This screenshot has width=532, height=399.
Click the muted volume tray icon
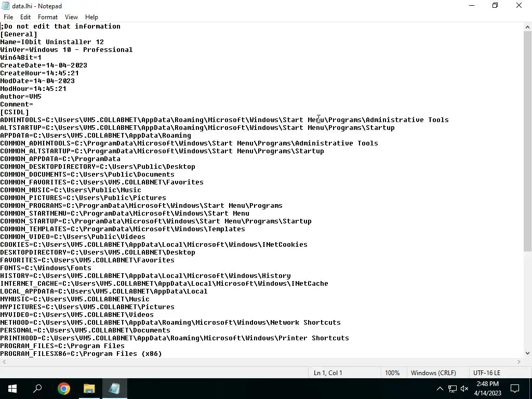click(x=464, y=389)
